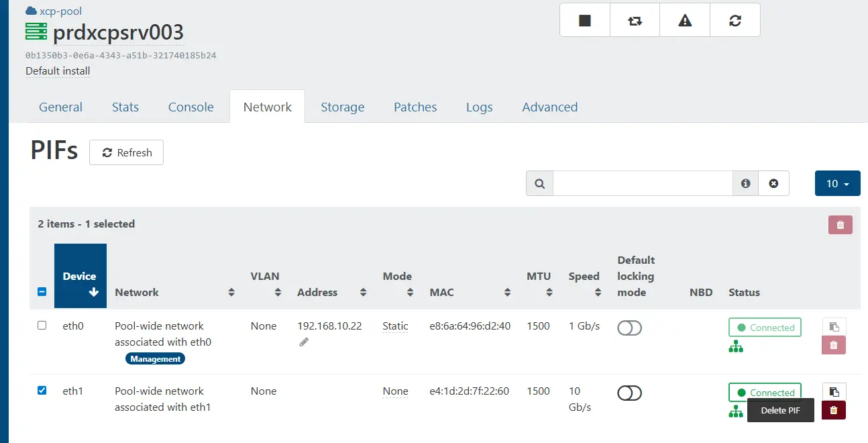The image size is (868, 443).
Task: Switch to the Storage tab
Action: point(342,107)
